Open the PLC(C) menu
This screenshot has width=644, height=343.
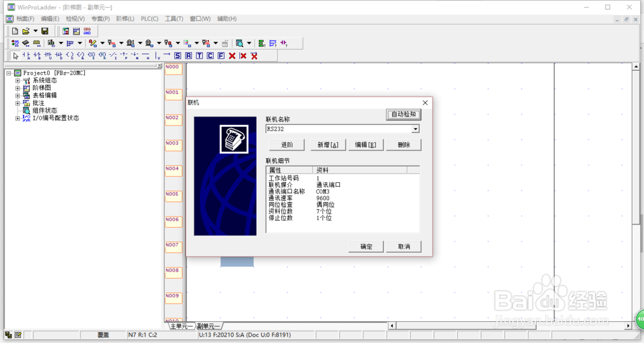[x=149, y=19]
